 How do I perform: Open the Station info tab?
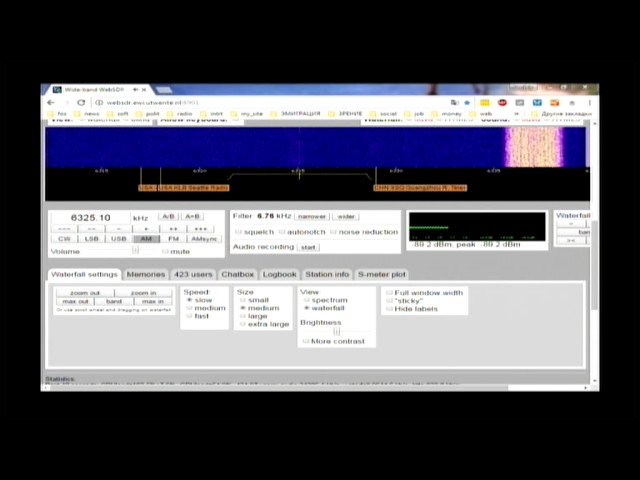327,275
